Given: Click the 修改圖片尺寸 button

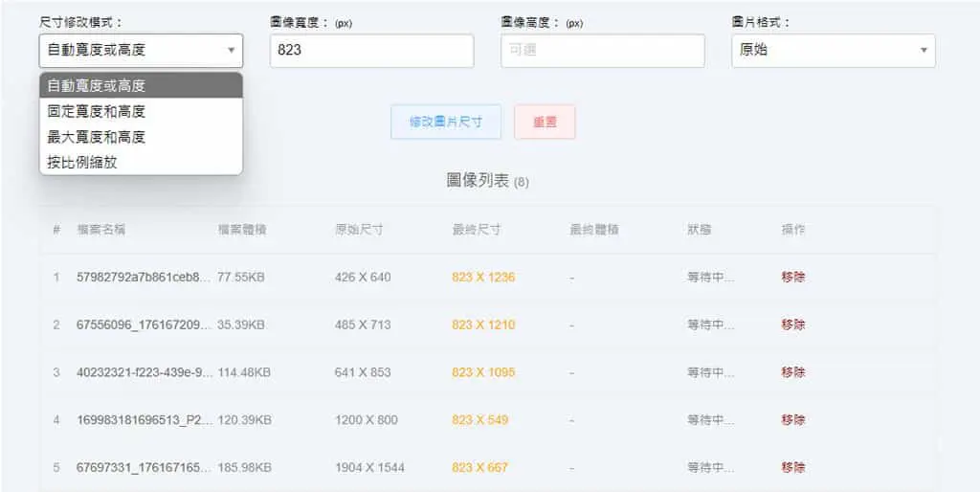Looking at the screenshot, I should (446, 122).
